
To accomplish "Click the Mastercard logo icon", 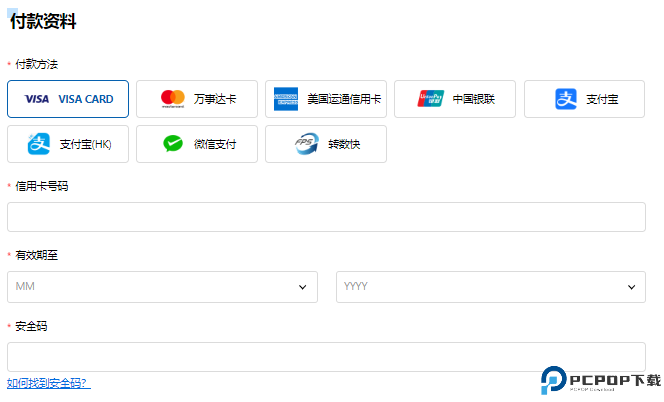I will pos(173,99).
